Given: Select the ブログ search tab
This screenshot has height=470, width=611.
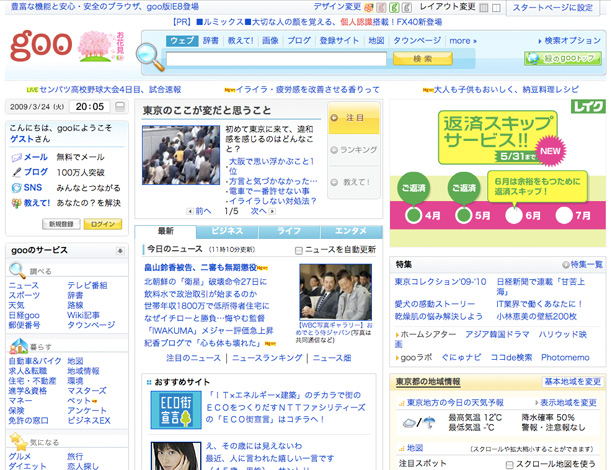Looking at the screenshot, I should pyautogui.click(x=299, y=41).
